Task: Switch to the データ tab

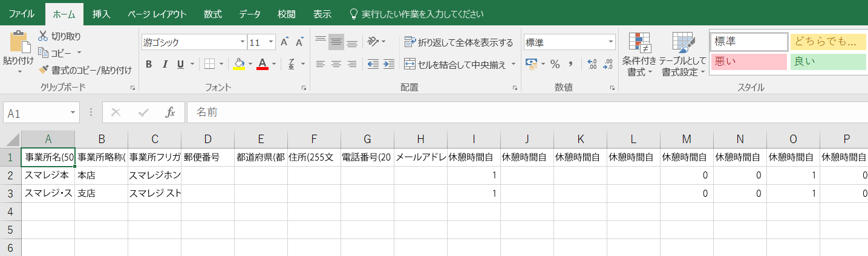Action: point(250,14)
